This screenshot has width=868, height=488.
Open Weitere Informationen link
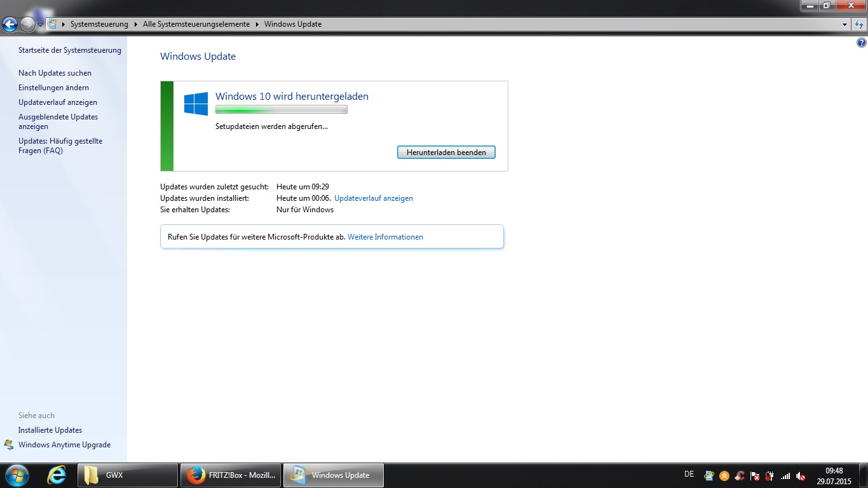(385, 237)
